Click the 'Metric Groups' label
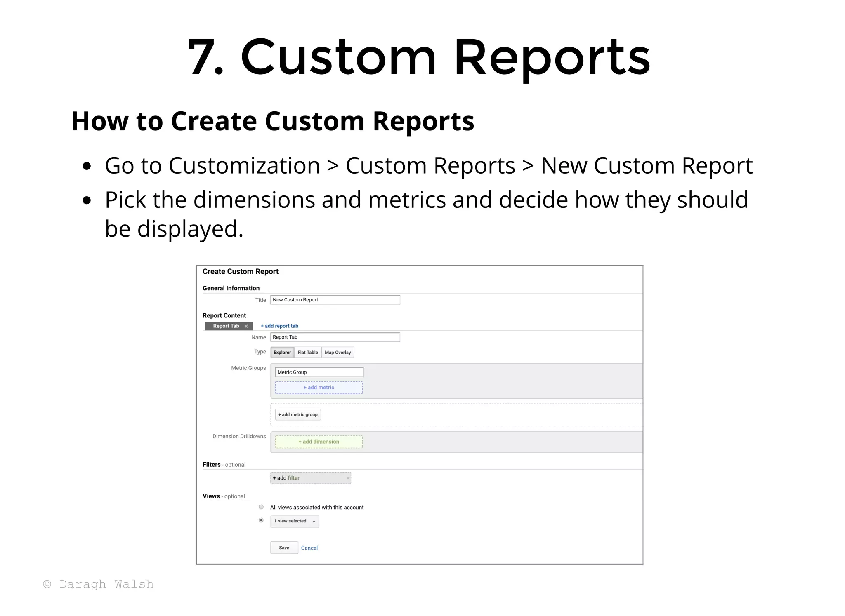845x616 pixels. coord(248,368)
